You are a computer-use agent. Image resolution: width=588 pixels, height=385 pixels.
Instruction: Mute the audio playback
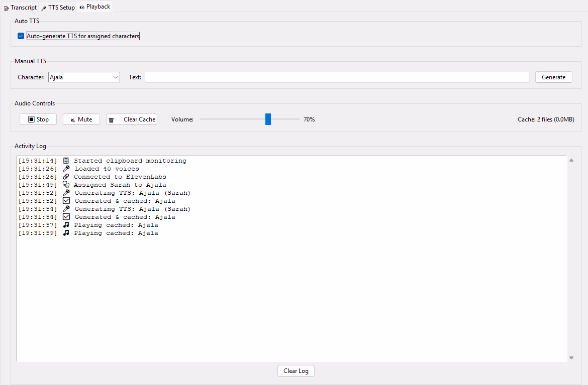point(81,119)
